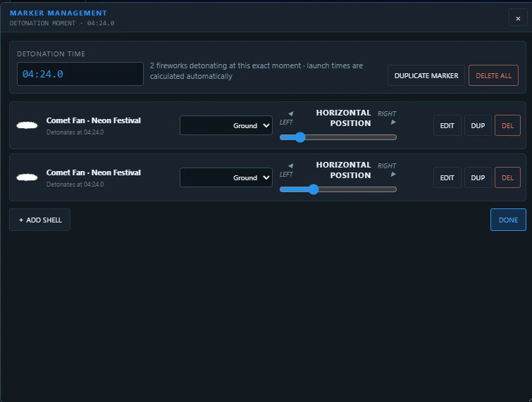
Task: Click 'Detonation Moment · 04:24.0' subtitle
Action: pyautogui.click(x=62, y=23)
